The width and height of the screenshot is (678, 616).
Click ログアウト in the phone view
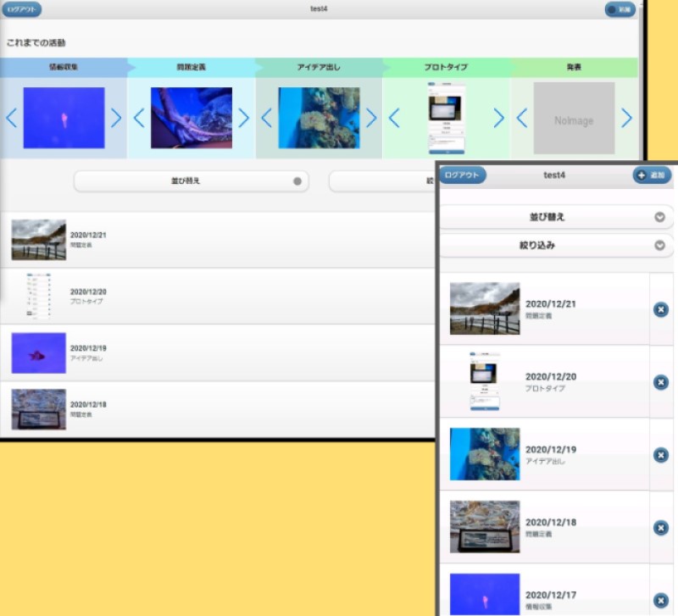(462, 175)
